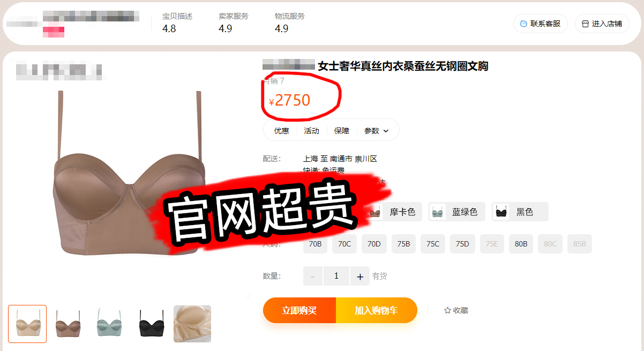Select size 75C

(x=433, y=244)
